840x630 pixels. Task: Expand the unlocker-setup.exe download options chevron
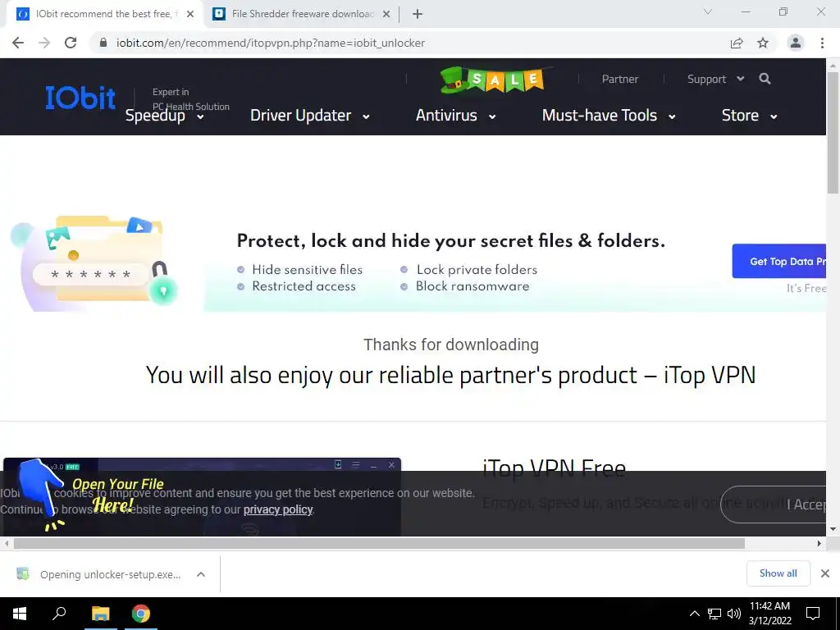(x=201, y=574)
